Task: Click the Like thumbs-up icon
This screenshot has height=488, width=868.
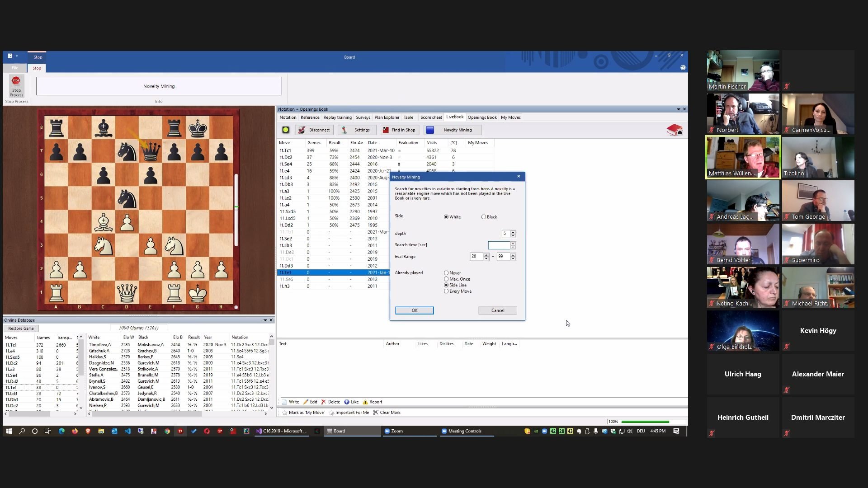Action: pos(347,402)
